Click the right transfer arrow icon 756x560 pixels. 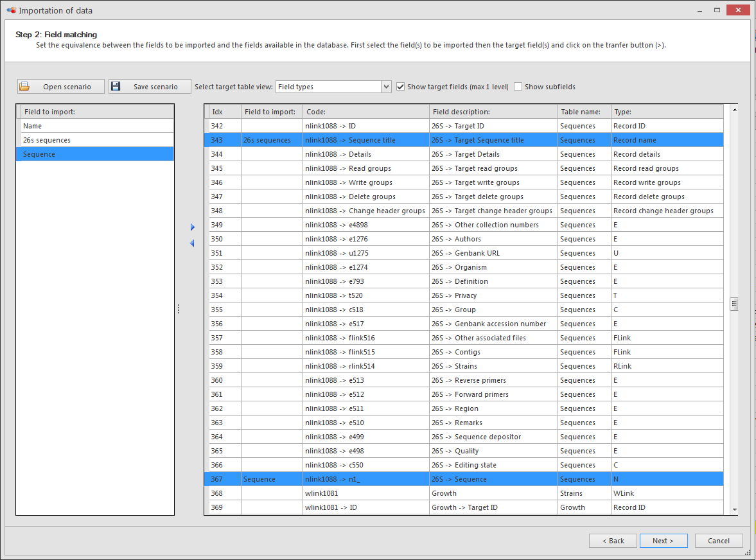(x=192, y=227)
